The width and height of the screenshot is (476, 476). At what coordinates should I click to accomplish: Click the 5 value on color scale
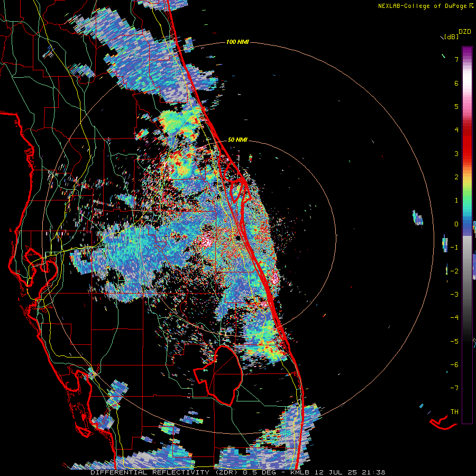pyautogui.click(x=456, y=106)
